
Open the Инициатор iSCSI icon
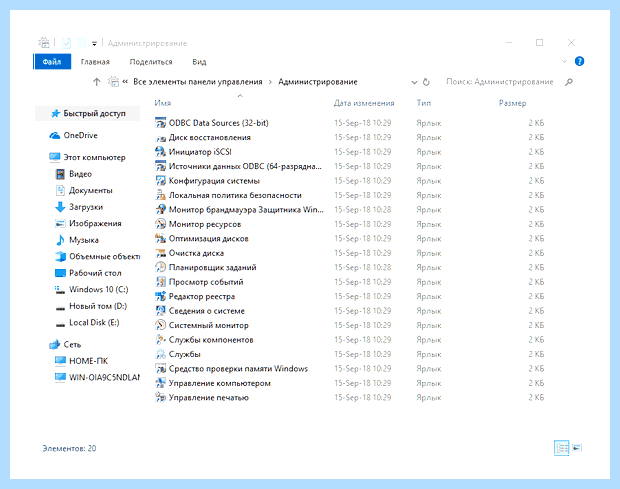click(160, 152)
